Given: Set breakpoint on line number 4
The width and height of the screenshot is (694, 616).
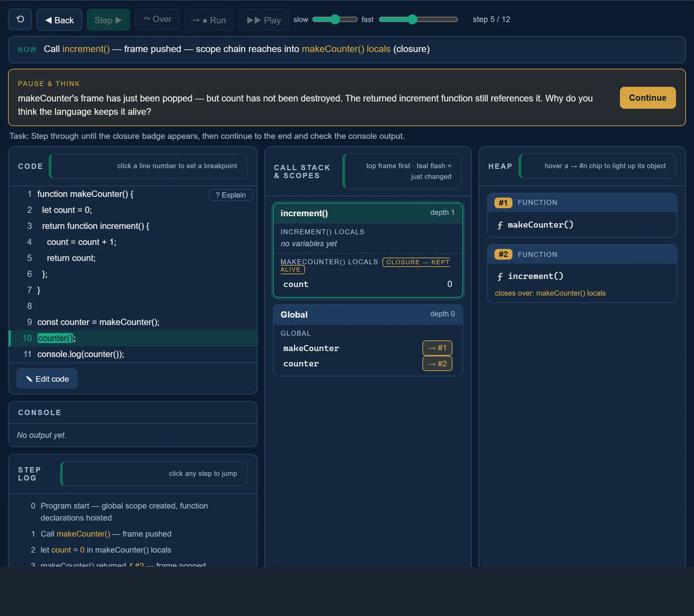Looking at the screenshot, I should pyautogui.click(x=29, y=242).
